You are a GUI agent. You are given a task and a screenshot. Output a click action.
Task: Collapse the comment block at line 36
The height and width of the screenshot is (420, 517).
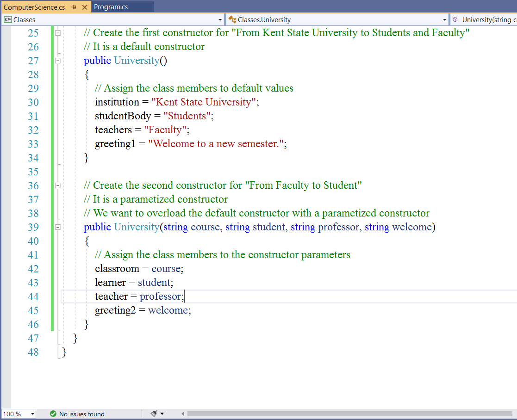[58, 185]
